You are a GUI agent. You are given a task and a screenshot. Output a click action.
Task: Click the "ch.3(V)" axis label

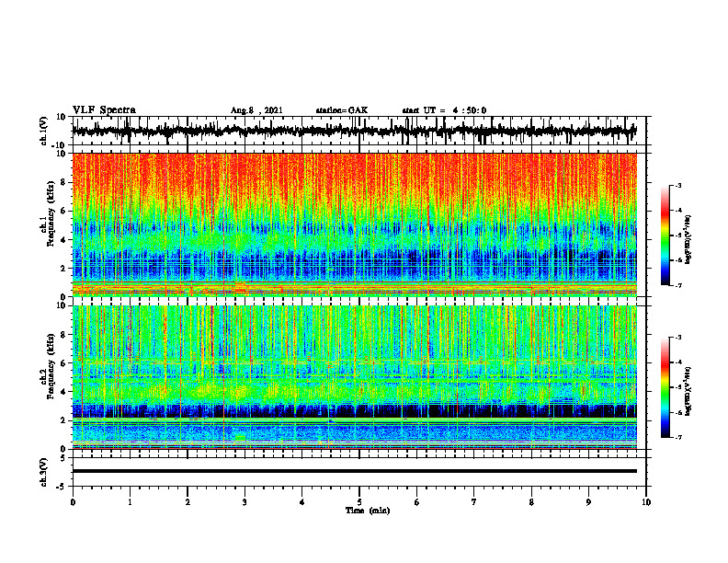(44, 472)
